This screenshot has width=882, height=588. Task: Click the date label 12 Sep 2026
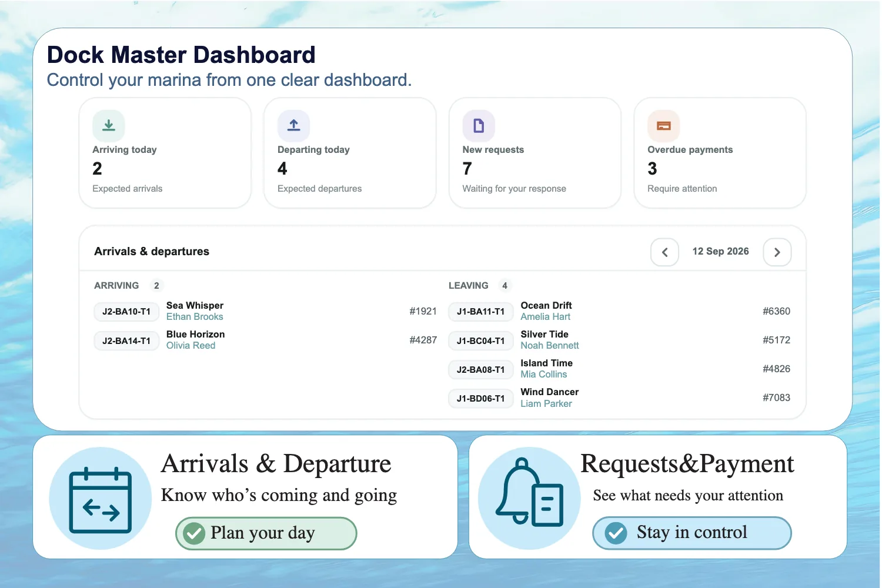[x=721, y=252]
